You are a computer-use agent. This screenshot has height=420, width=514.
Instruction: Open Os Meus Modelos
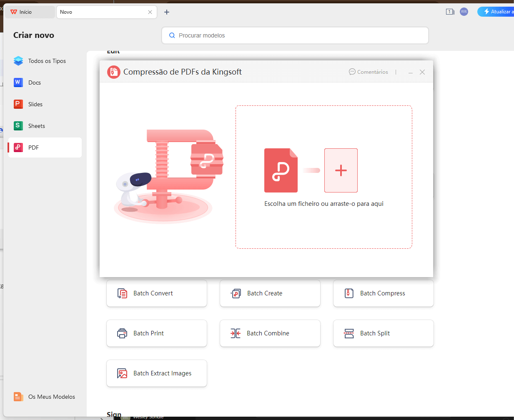[x=45, y=397]
